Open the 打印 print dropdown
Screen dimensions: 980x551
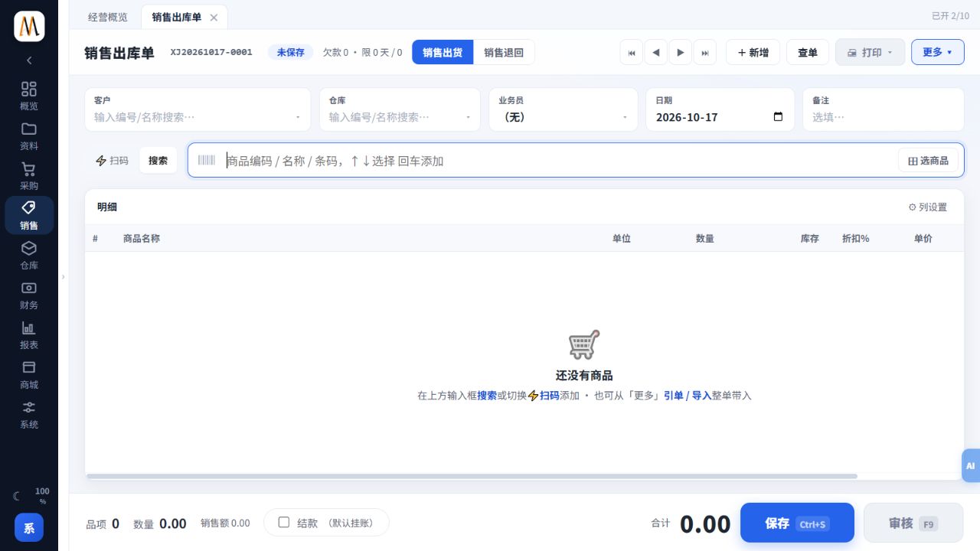tap(871, 53)
